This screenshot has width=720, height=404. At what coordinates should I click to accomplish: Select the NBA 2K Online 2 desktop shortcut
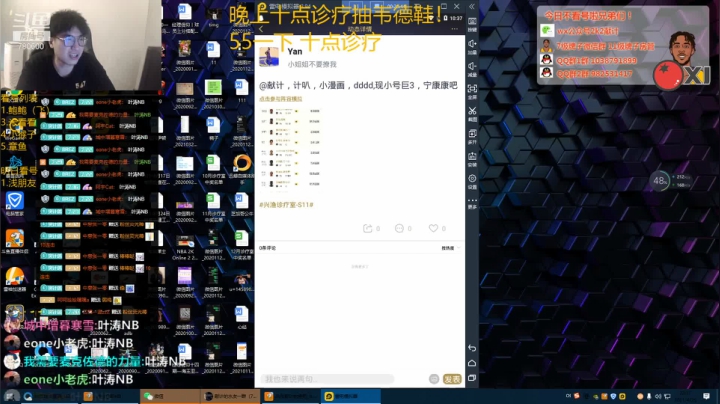tap(185, 247)
